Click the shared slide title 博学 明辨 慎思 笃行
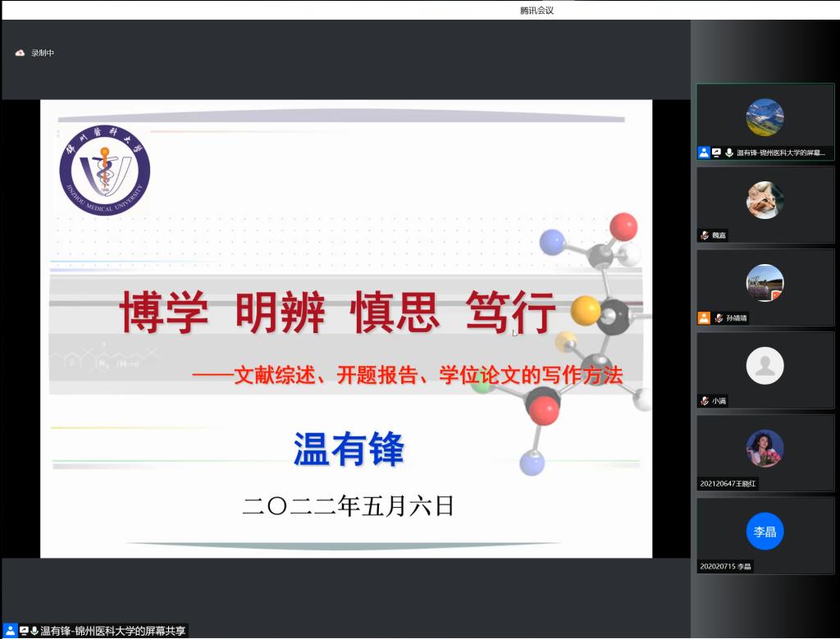Screen dimensions: 840x639 (338, 313)
